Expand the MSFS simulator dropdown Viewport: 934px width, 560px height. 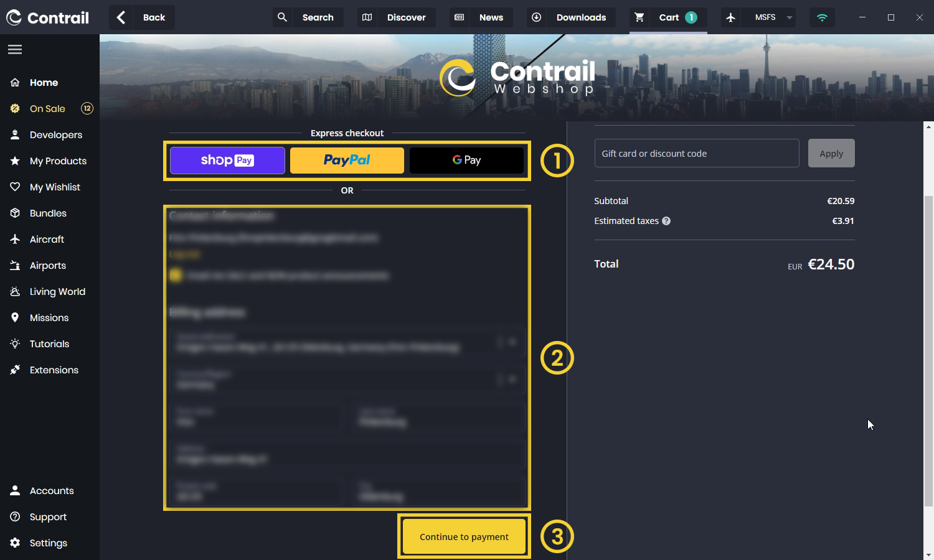789,17
